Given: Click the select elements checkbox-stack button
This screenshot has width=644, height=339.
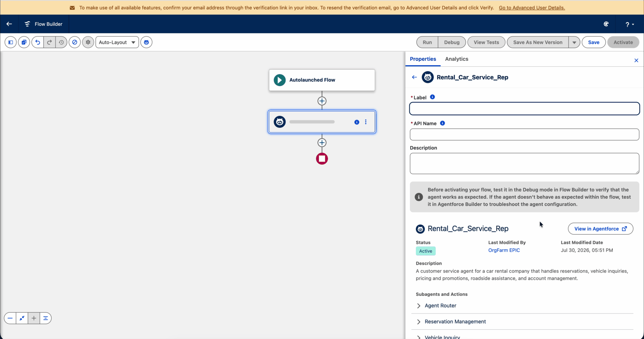Looking at the screenshot, I should [24, 42].
